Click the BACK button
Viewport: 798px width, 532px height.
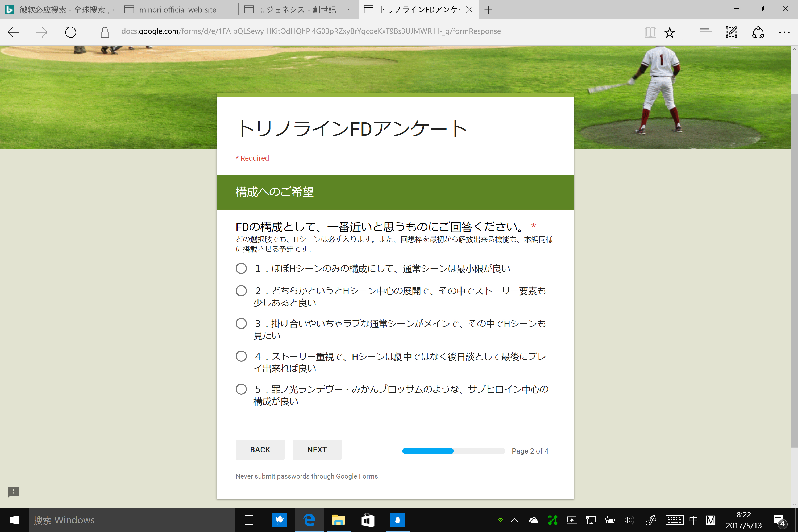point(260,450)
